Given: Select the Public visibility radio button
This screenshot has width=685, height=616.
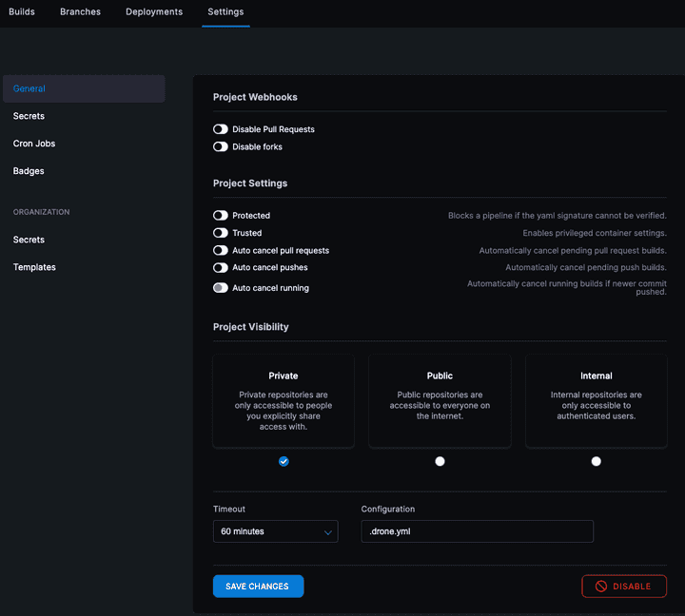Looking at the screenshot, I should 440,461.
